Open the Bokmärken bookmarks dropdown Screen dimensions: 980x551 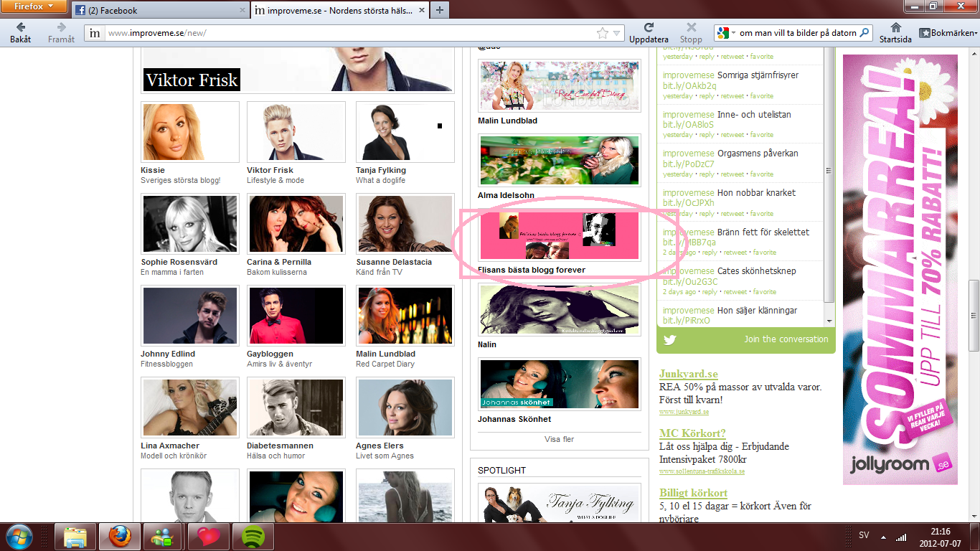click(948, 33)
